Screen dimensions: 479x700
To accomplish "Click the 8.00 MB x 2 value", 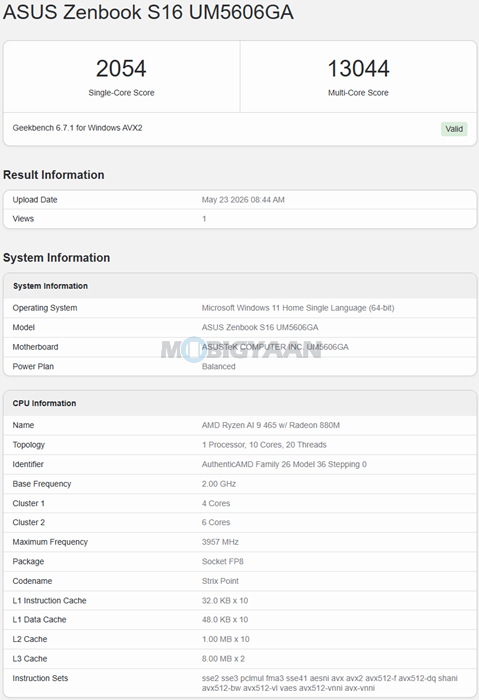I will click(223, 659).
